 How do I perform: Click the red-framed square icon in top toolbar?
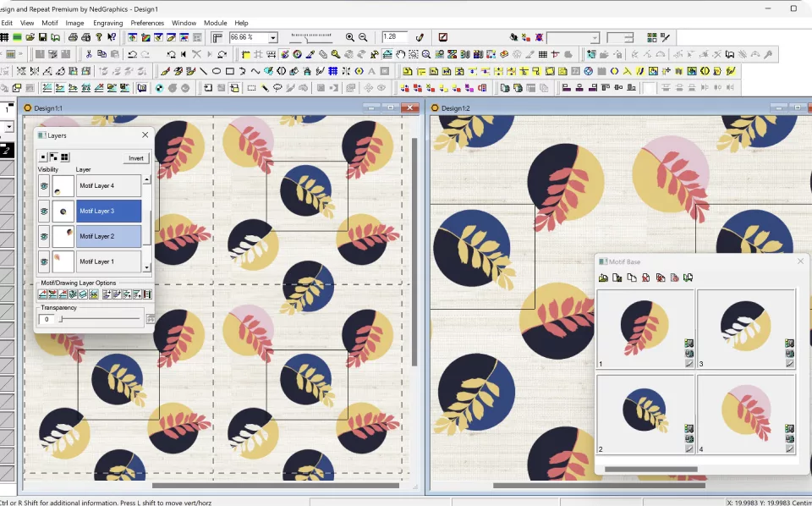442,37
